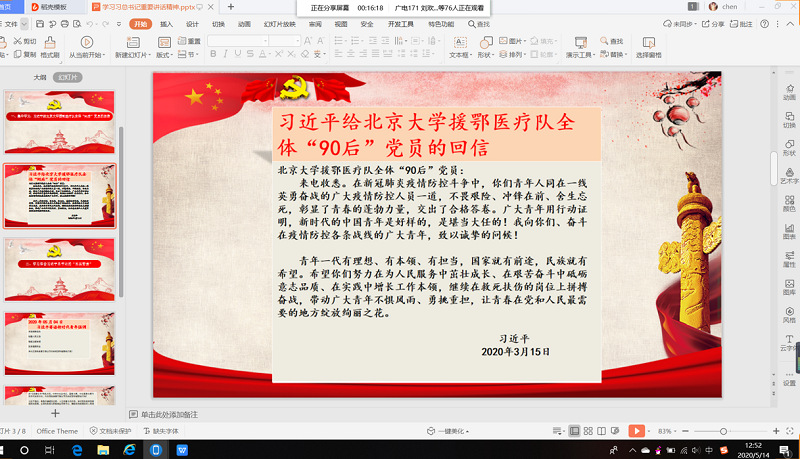Open File Explorer from the Windows taskbar
The width and height of the screenshot is (800, 459).
click(x=105, y=451)
